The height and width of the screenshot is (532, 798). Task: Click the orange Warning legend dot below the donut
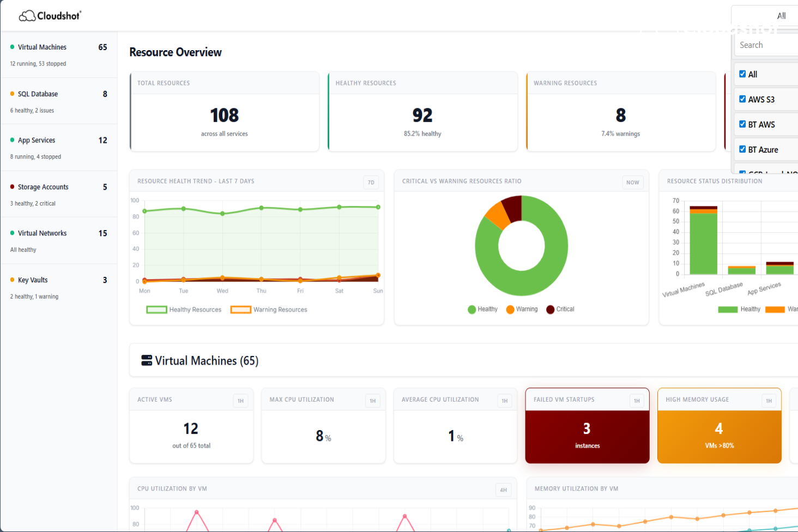click(x=511, y=309)
